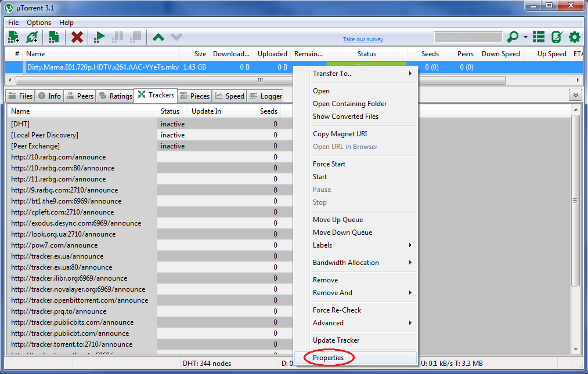The width and height of the screenshot is (588, 374).
Task: Expand the Transfer To submenu
Action: (x=363, y=74)
